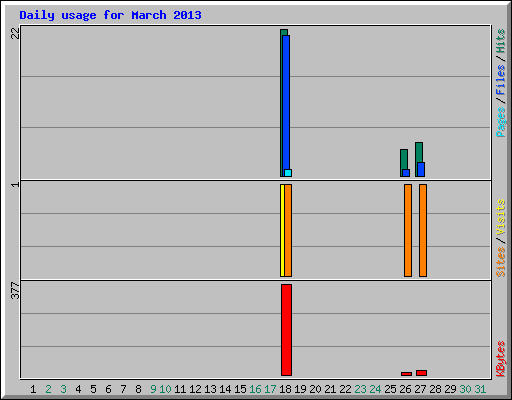Click the day 27 label on the x-axis
This screenshot has height=400, width=512.
420,389
